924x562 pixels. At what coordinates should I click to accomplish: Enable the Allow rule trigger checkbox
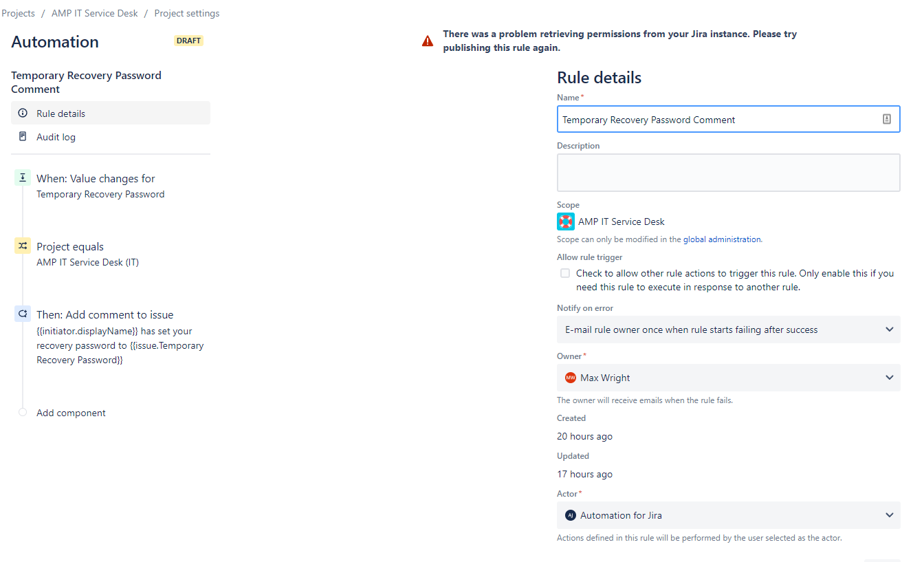click(x=565, y=273)
